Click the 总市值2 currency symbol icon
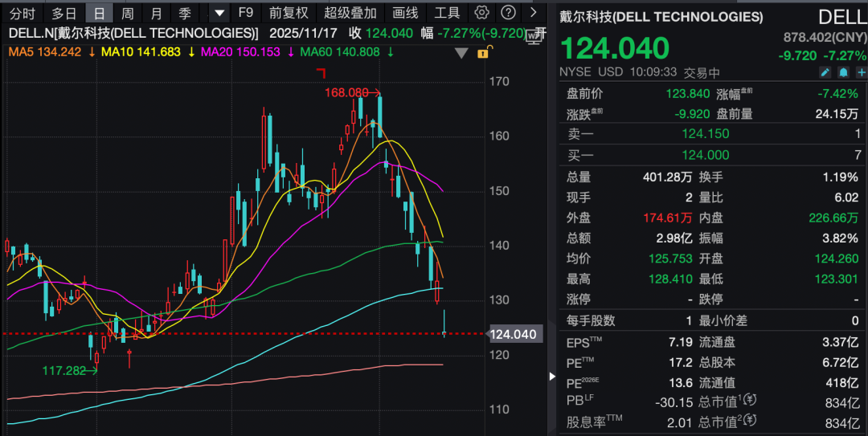 [x=750, y=420]
